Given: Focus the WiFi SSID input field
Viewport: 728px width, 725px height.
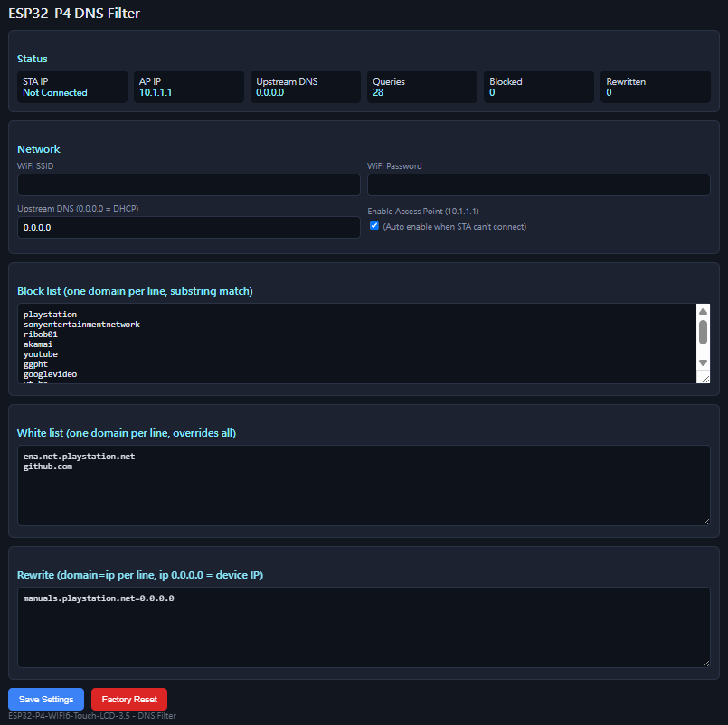Looking at the screenshot, I should 188,184.
